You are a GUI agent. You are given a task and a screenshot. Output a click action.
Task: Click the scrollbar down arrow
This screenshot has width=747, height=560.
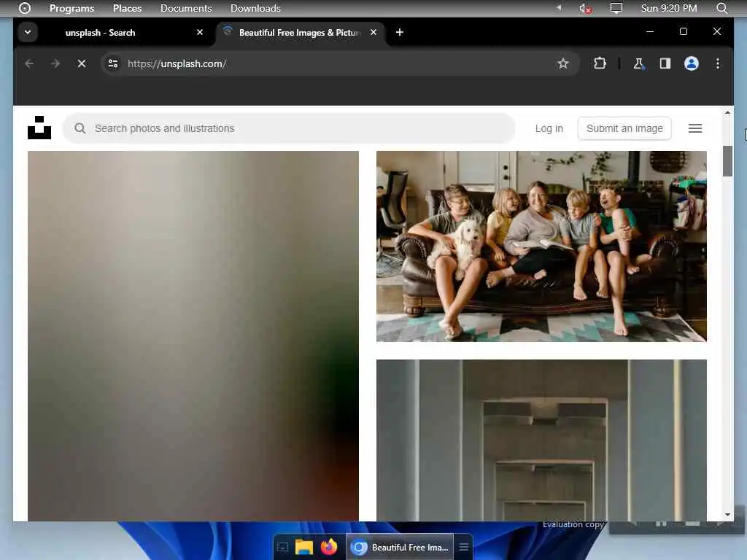pyautogui.click(x=727, y=515)
